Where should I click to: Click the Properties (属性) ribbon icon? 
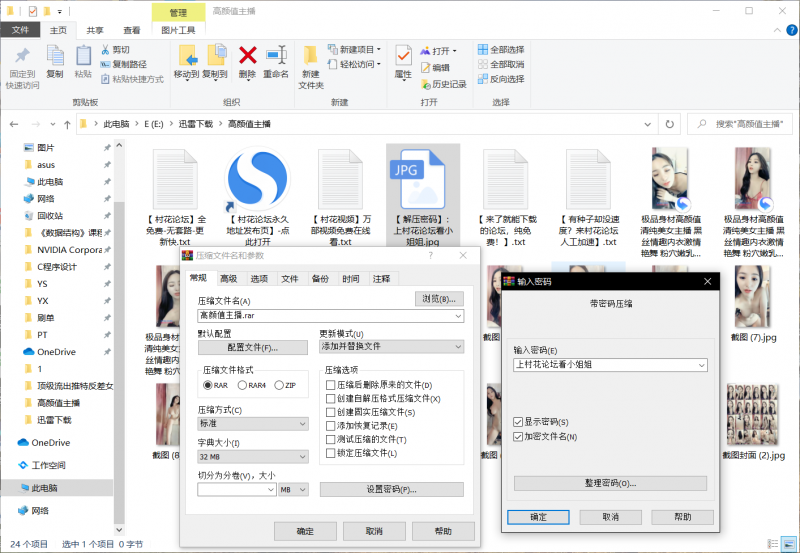coord(403,60)
